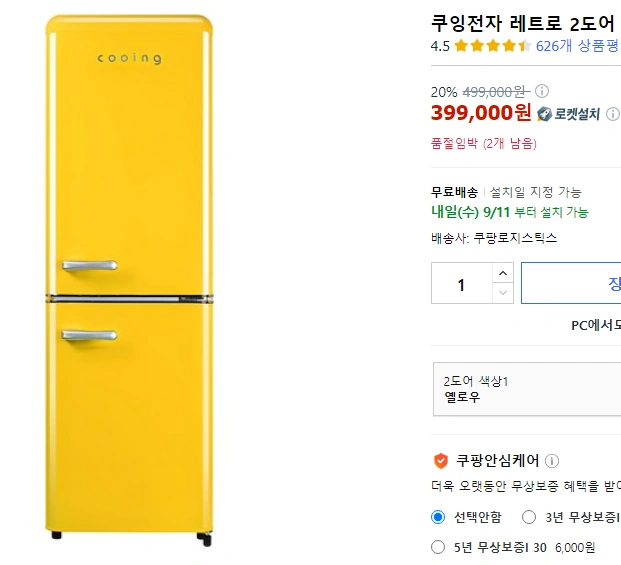Open the 2도어 색상 옐로우 option selector
621x565 pixels.
(x=527, y=389)
